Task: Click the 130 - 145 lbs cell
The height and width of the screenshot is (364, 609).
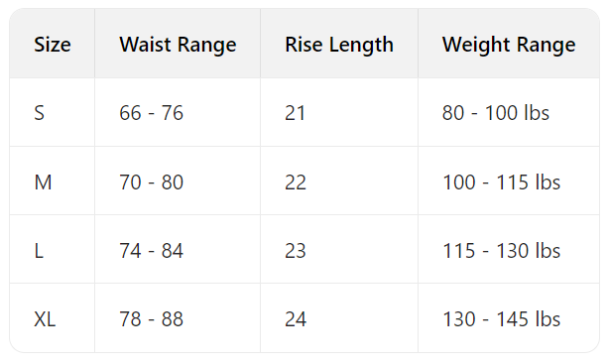Action: [509, 318]
